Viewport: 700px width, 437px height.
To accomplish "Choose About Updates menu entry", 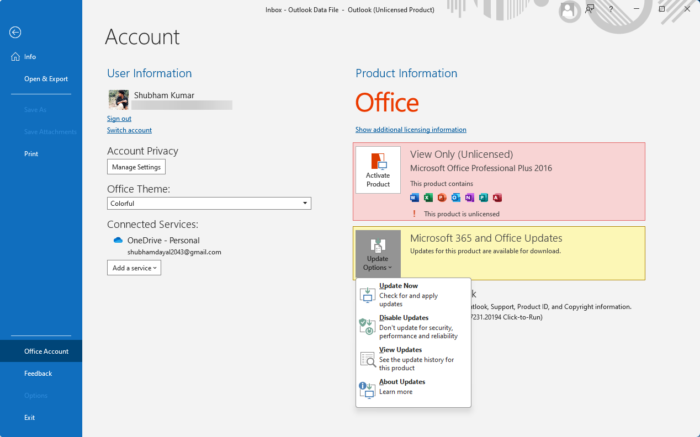I will [413, 387].
